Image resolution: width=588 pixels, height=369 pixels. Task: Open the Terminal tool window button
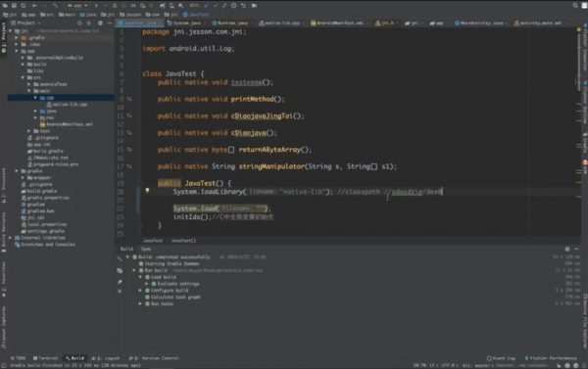46,358
